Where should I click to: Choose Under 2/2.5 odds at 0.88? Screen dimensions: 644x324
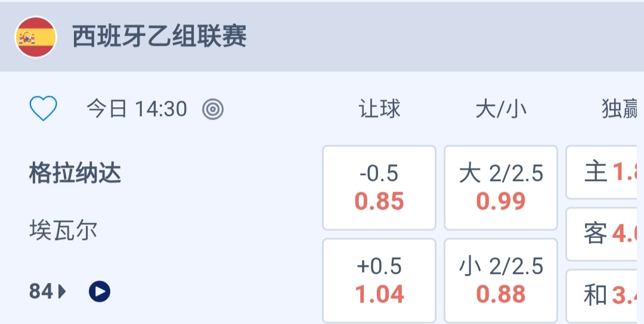501,281
